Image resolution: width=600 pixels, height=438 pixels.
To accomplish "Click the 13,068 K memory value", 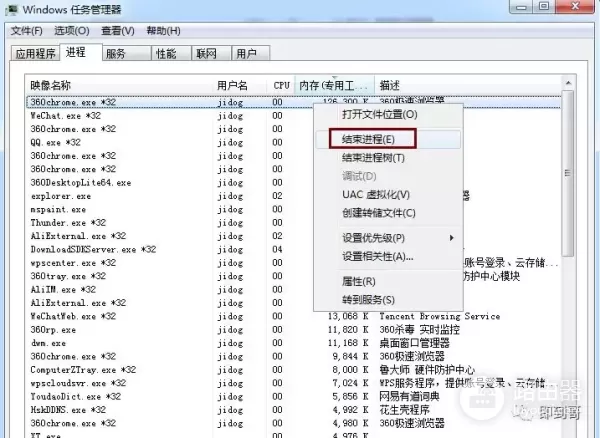I will coord(348,316).
